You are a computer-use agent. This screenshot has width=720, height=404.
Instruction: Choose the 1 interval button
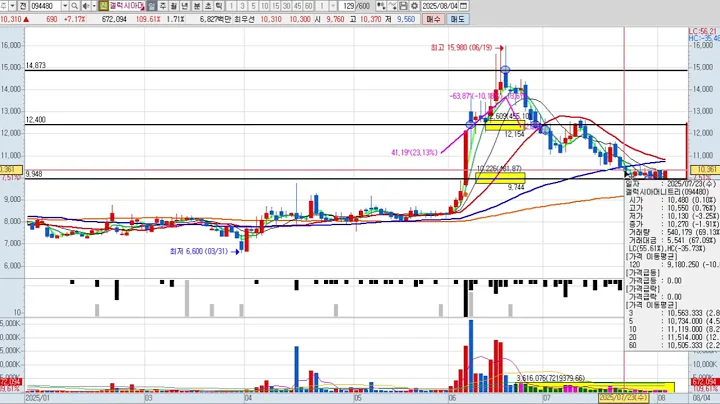[x=231, y=6]
